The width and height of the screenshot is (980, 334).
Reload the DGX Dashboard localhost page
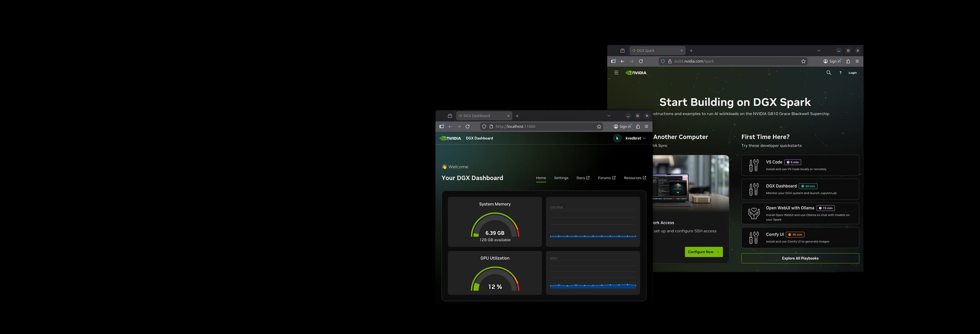tap(467, 127)
